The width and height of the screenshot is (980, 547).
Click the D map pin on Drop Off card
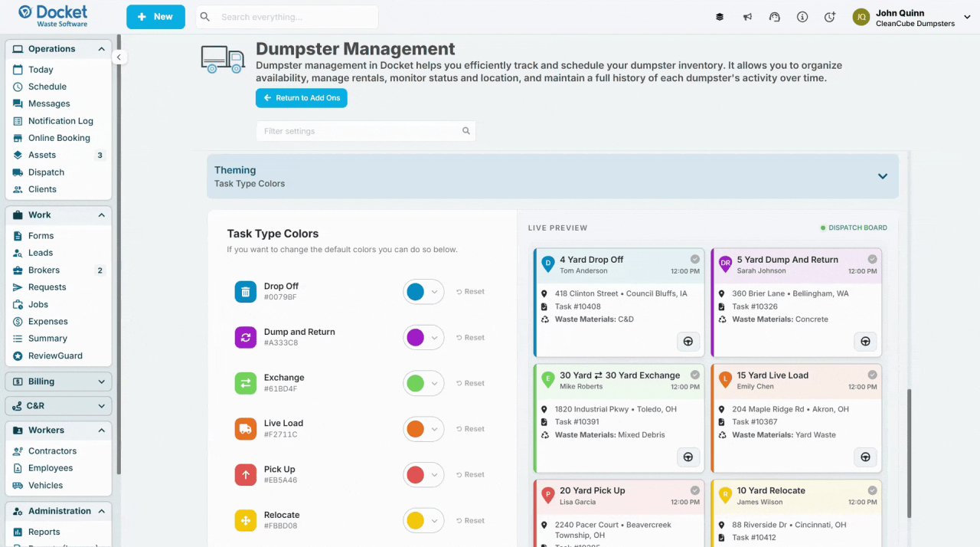[547, 264]
